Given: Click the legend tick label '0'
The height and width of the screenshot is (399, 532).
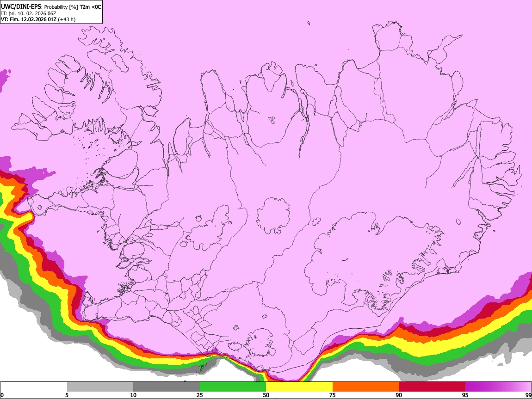Looking at the screenshot, I should click(x=2, y=395).
